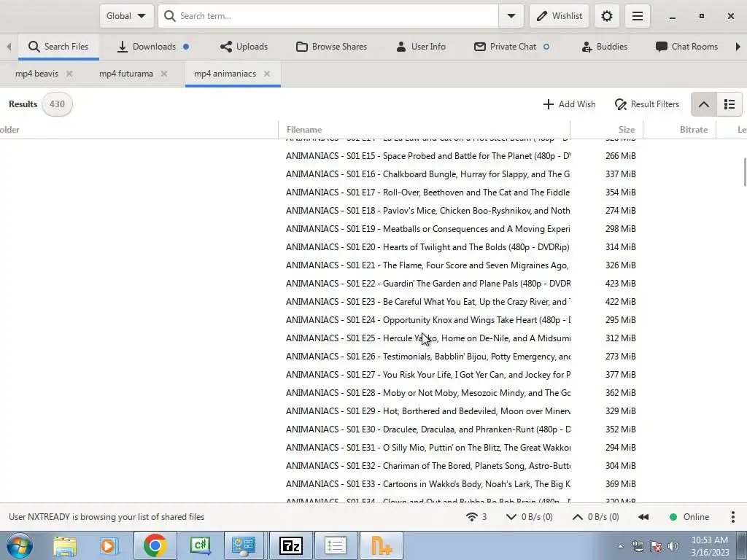Open the hamburger main menu
The width and height of the screenshot is (747, 560).
click(x=638, y=16)
